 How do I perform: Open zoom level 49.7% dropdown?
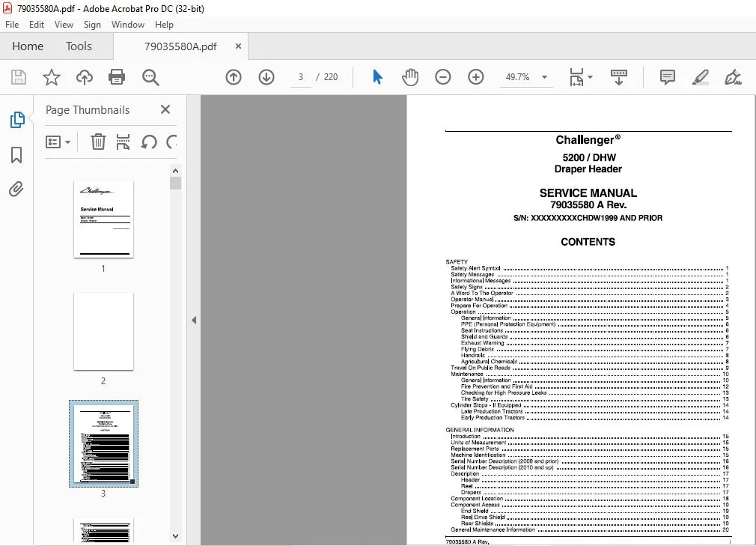point(544,77)
